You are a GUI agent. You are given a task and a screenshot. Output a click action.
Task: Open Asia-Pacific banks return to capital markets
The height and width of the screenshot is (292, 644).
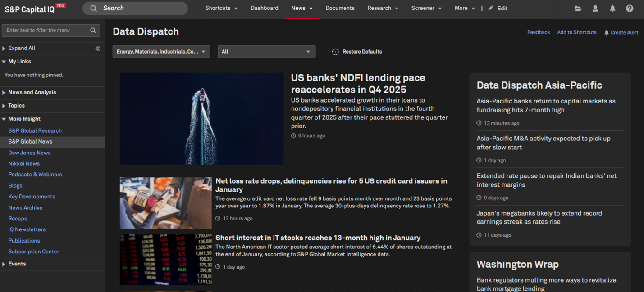click(546, 106)
